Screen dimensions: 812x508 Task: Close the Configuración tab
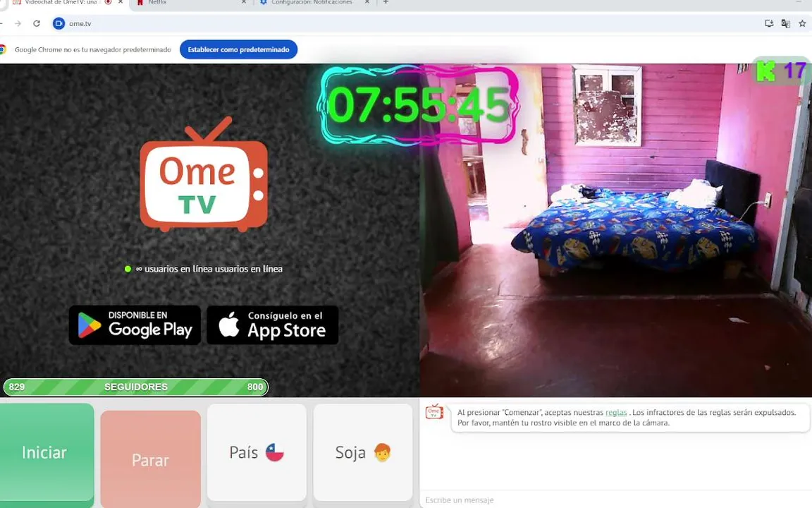(367, 3)
